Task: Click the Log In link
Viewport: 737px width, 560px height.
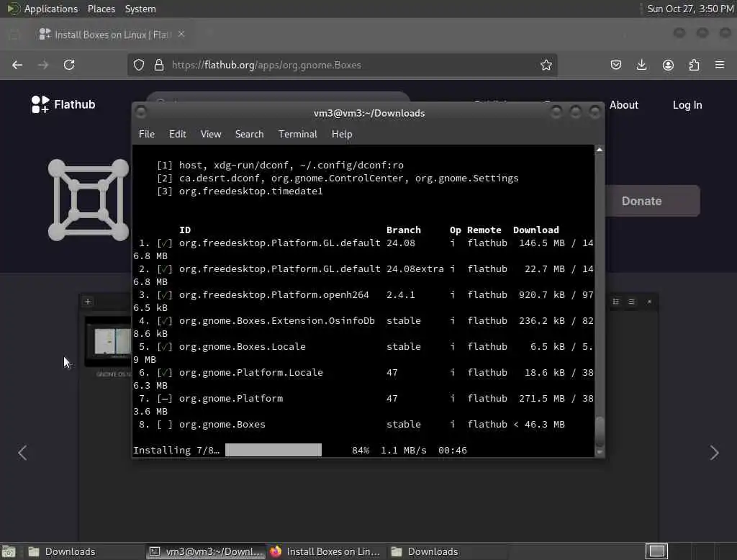Action: (687, 105)
